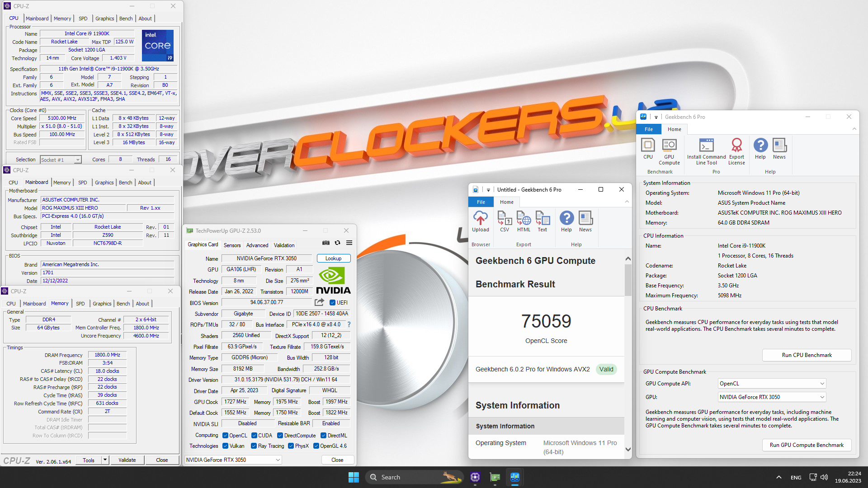Click the BIOS save/share arrow icon in GPU-Z
868x488 pixels.
pyautogui.click(x=320, y=302)
